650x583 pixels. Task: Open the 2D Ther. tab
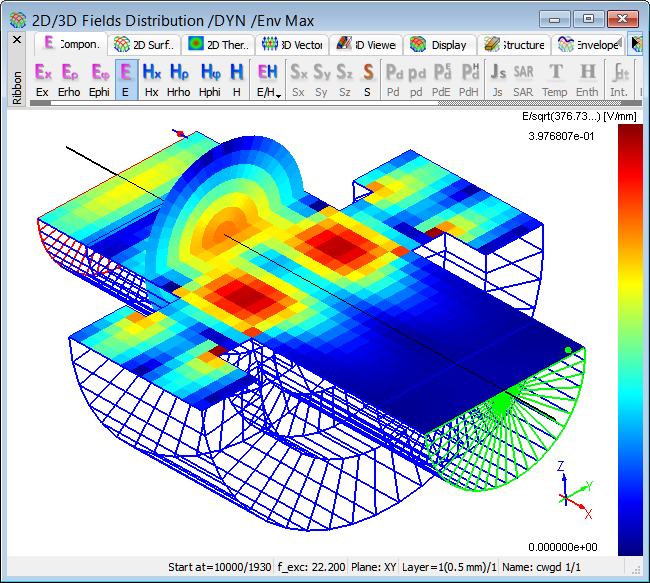click(217, 44)
